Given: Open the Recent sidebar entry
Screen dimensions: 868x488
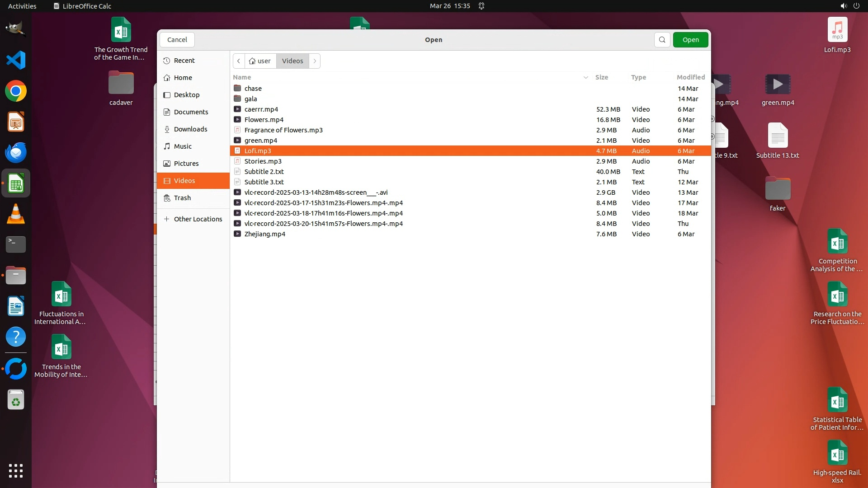Looking at the screenshot, I should pos(184,61).
